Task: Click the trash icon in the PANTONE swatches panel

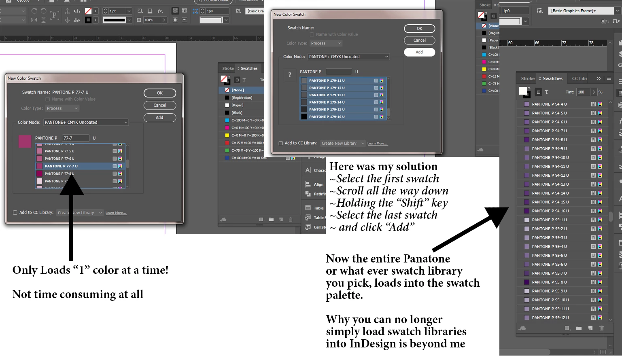Action: 601,328
